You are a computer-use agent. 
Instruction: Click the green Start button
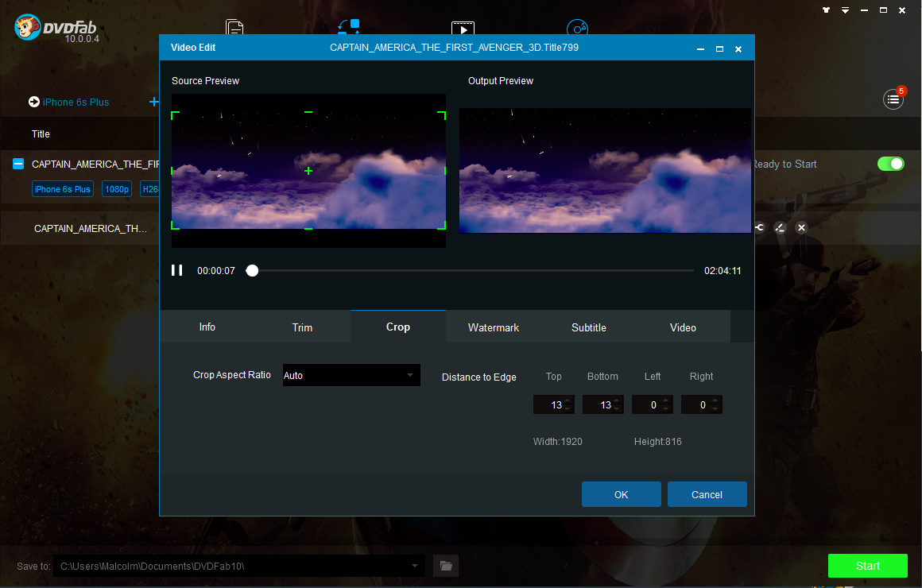tap(868, 566)
